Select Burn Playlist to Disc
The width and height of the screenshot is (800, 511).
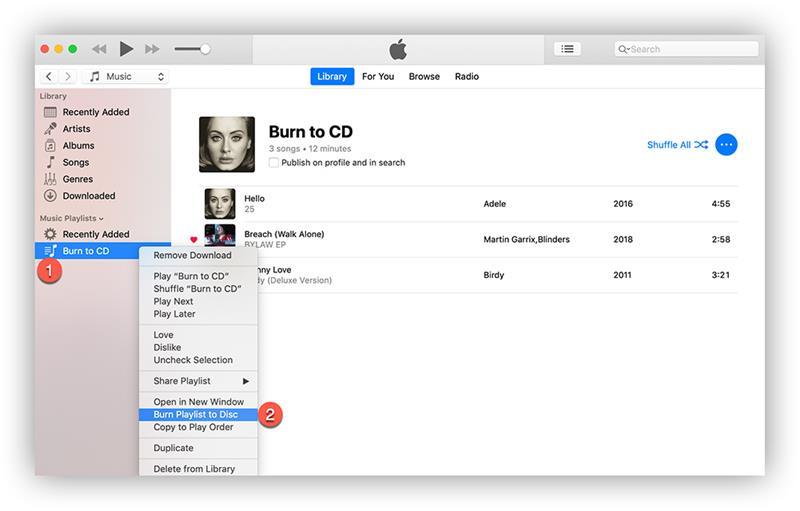click(195, 414)
